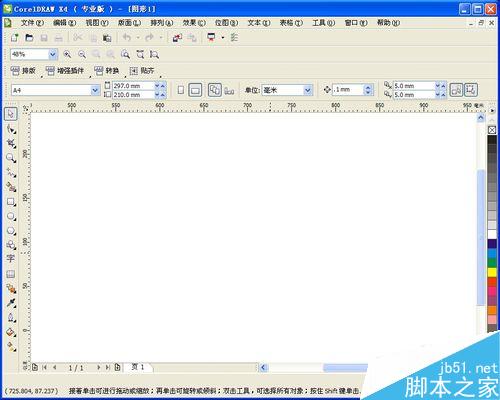This screenshot has height=400, width=500.
Task: Toggle set size for current page only
Action: coord(229,90)
